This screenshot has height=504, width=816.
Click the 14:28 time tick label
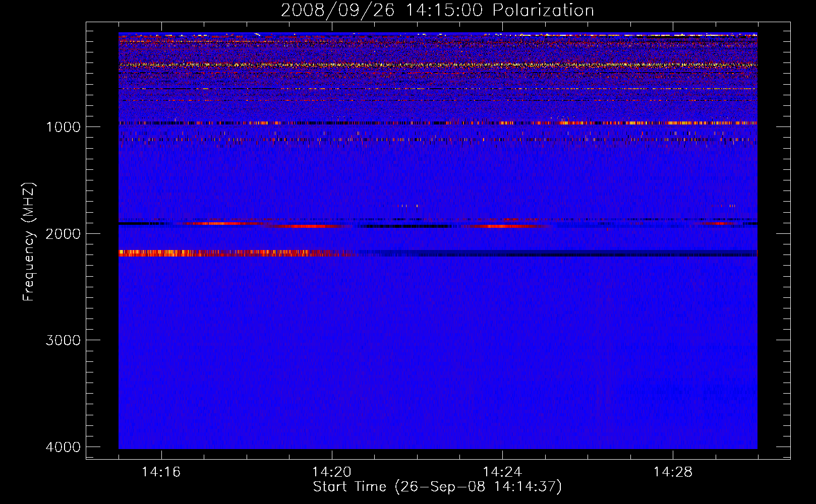(x=673, y=472)
